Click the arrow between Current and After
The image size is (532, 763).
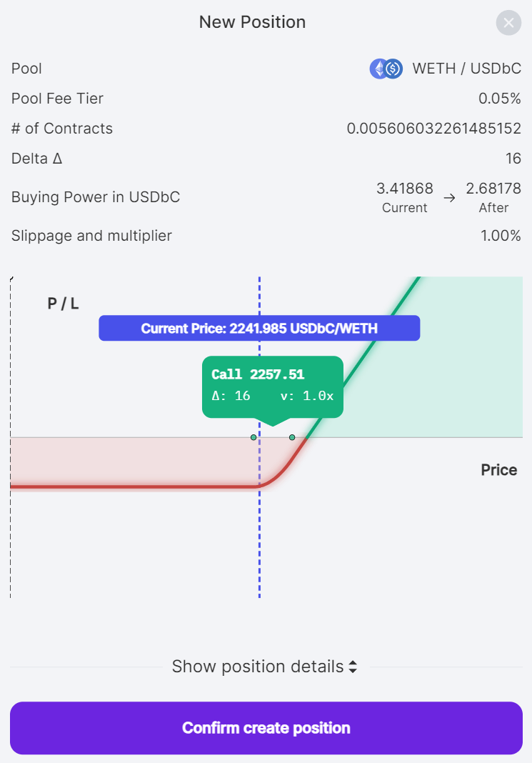449,198
